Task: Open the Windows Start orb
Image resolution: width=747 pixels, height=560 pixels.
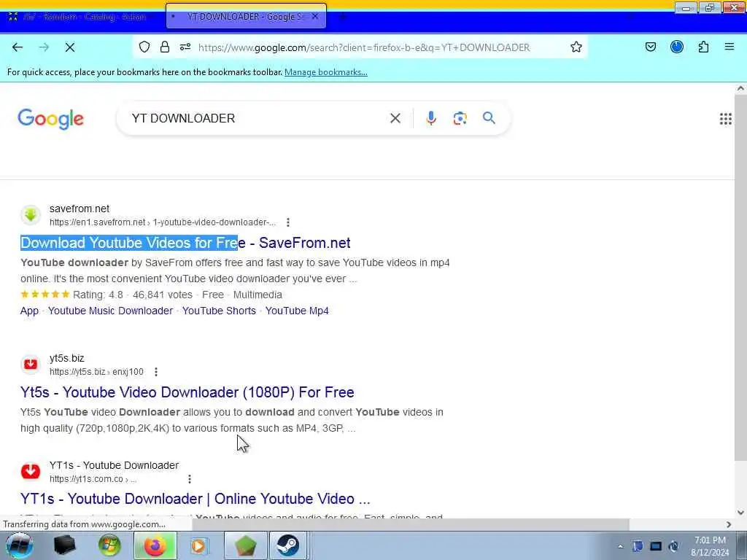Action: tap(19, 545)
